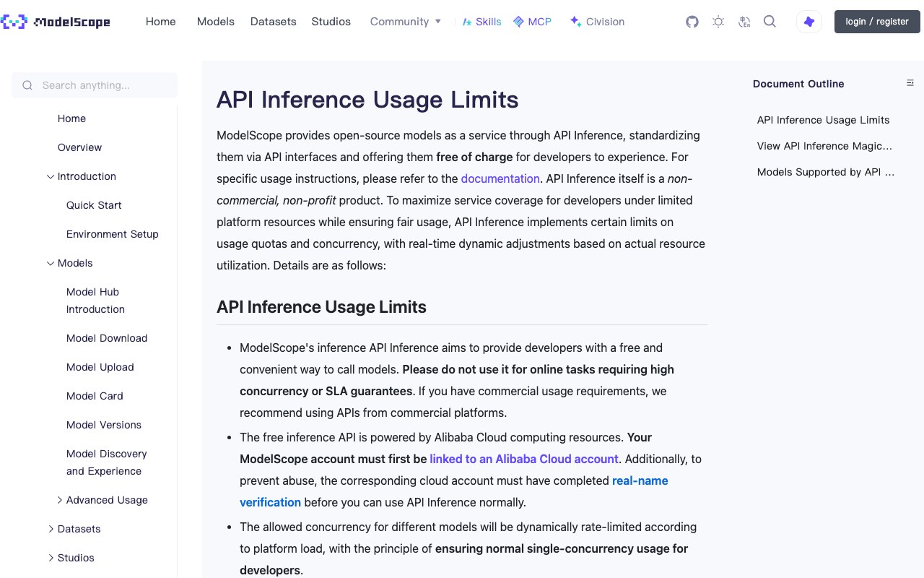This screenshot has width=924, height=578.
Task: Collapse the Document Outline panel icon
Action: (910, 83)
